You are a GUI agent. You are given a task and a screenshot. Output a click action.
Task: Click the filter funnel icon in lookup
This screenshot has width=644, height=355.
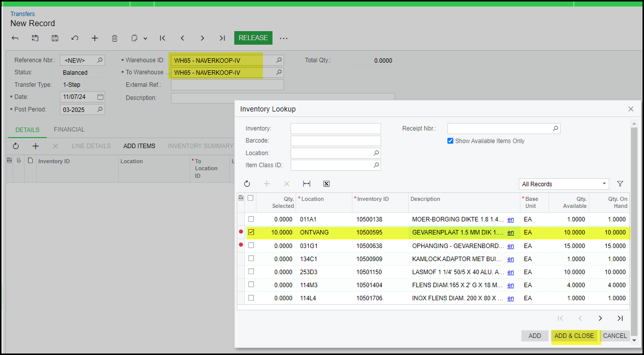(620, 184)
